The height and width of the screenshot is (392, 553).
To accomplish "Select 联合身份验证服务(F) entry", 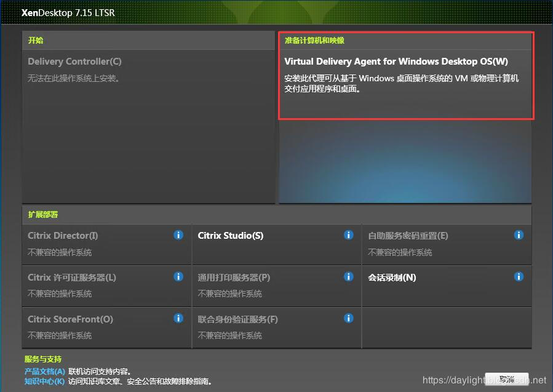I will [237, 319].
